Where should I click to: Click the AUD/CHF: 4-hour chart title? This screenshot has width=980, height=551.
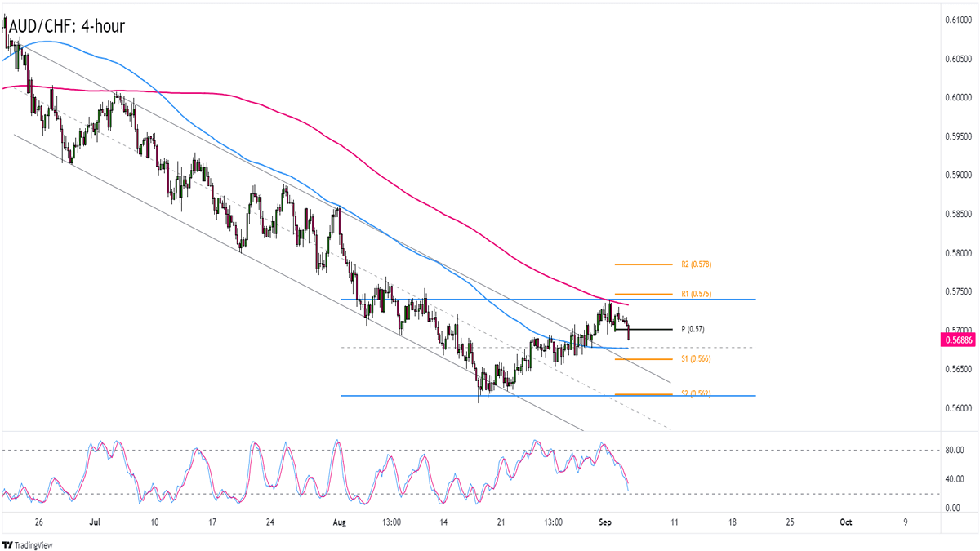(65, 26)
